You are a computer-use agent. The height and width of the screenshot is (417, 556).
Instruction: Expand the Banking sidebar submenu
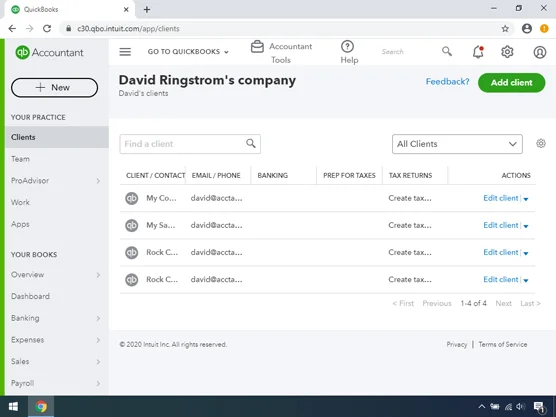(x=98, y=318)
